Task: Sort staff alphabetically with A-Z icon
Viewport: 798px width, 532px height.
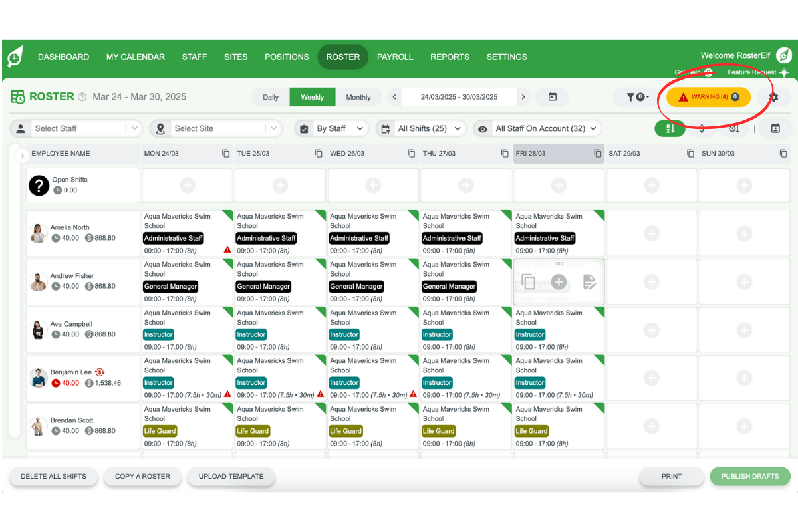Action: (x=670, y=128)
